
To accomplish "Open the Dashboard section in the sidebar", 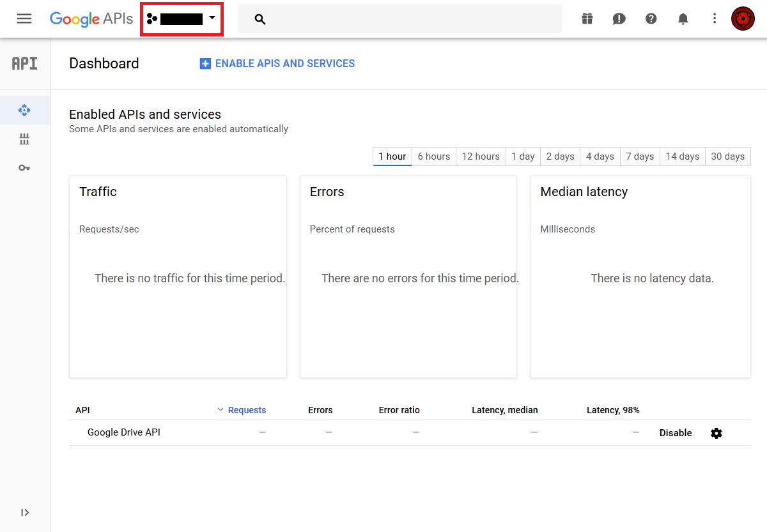I will (x=25, y=110).
